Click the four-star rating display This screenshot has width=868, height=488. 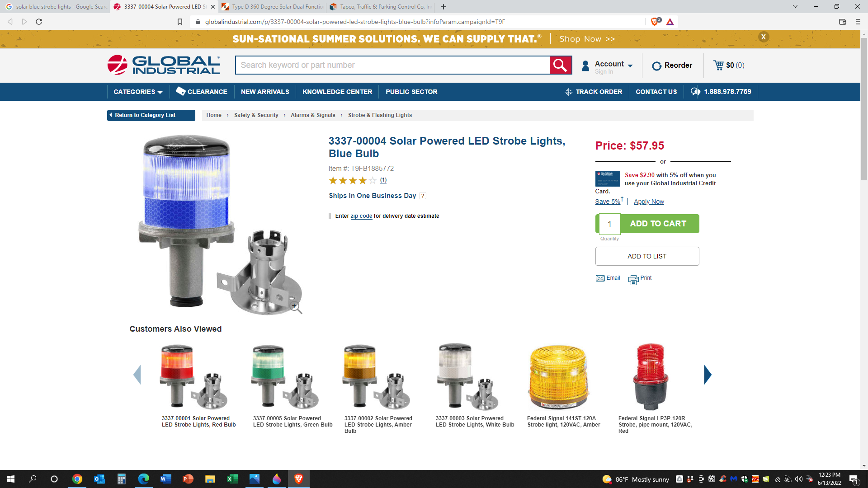(x=353, y=181)
